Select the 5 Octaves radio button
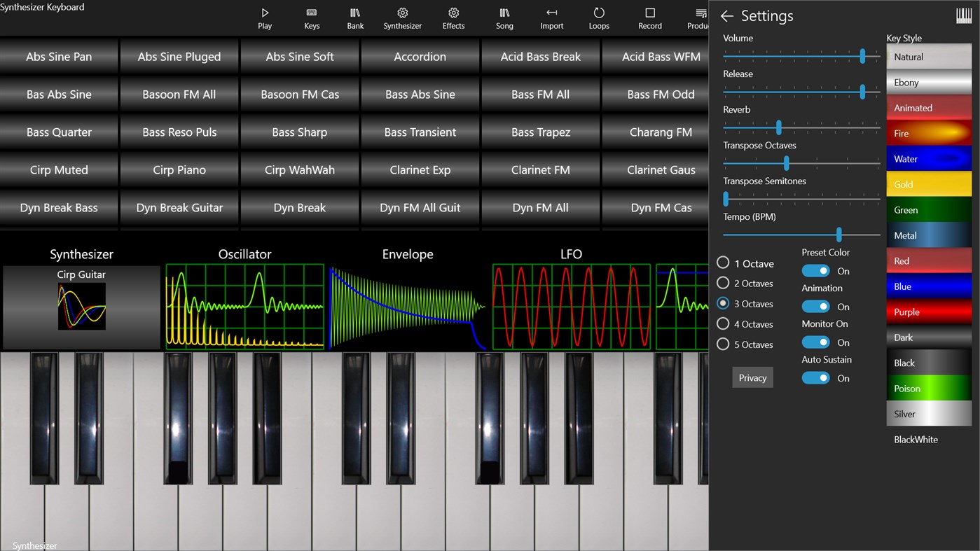 tap(722, 344)
